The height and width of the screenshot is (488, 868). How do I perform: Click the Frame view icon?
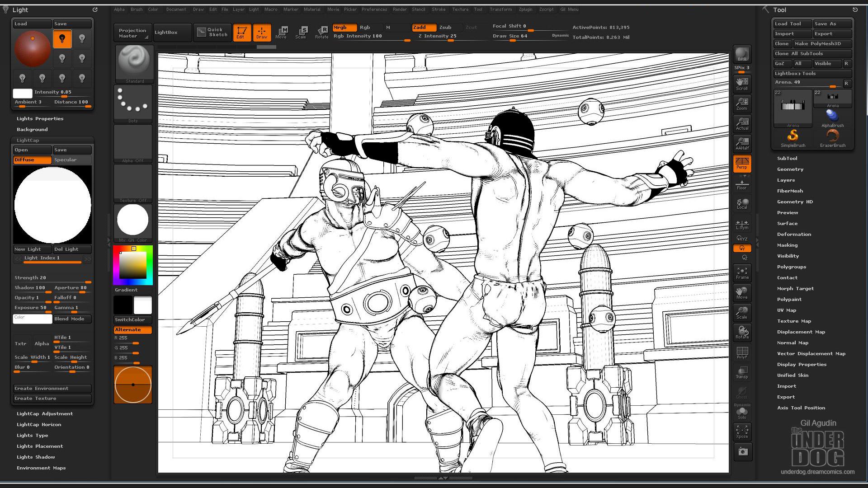pyautogui.click(x=742, y=272)
